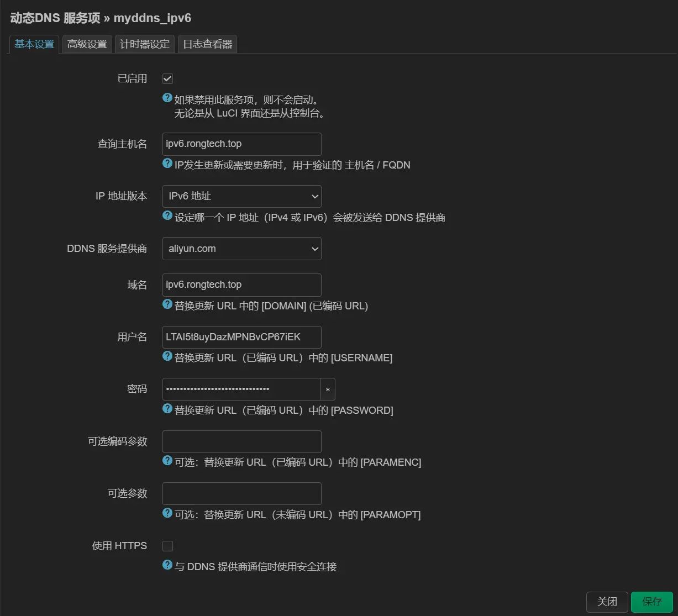
Task: Click the 查询主机名 text field
Action: [x=241, y=144]
